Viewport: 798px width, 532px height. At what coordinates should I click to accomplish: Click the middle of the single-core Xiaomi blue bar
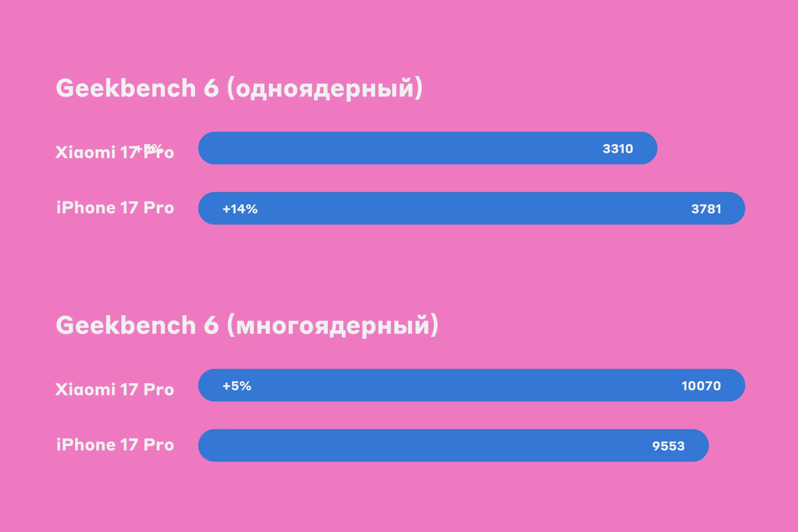click(x=427, y=148)
